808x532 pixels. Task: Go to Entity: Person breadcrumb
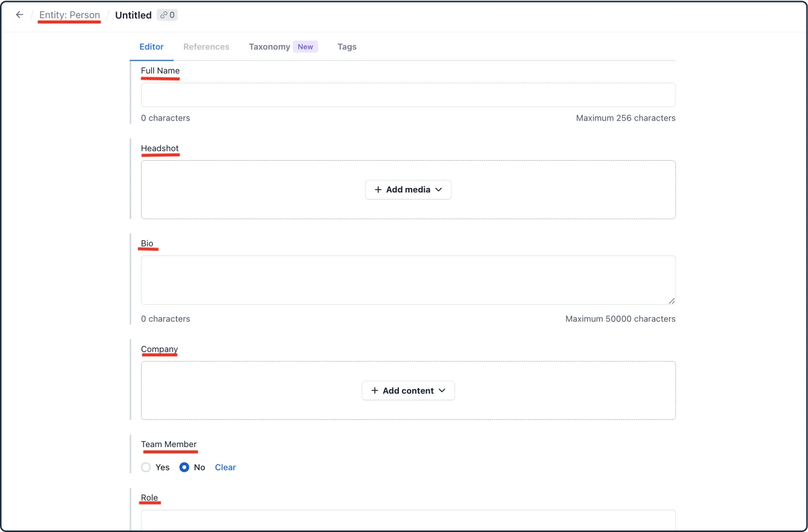pyautogui.click(x=70, y=15)
